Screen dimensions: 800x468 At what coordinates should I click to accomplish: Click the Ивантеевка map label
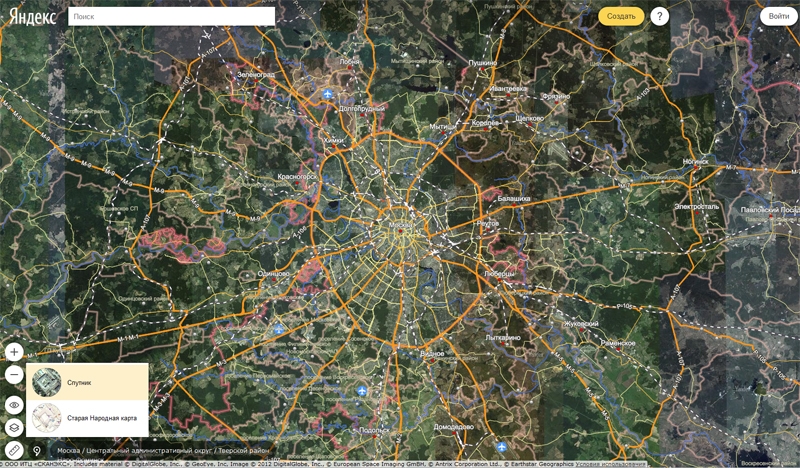[508, 88]
